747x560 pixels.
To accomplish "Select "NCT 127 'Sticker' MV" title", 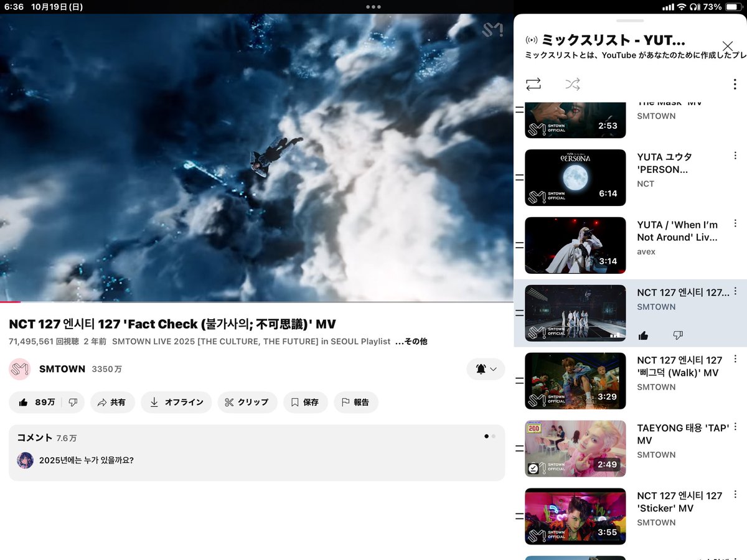I will [680, 502].
